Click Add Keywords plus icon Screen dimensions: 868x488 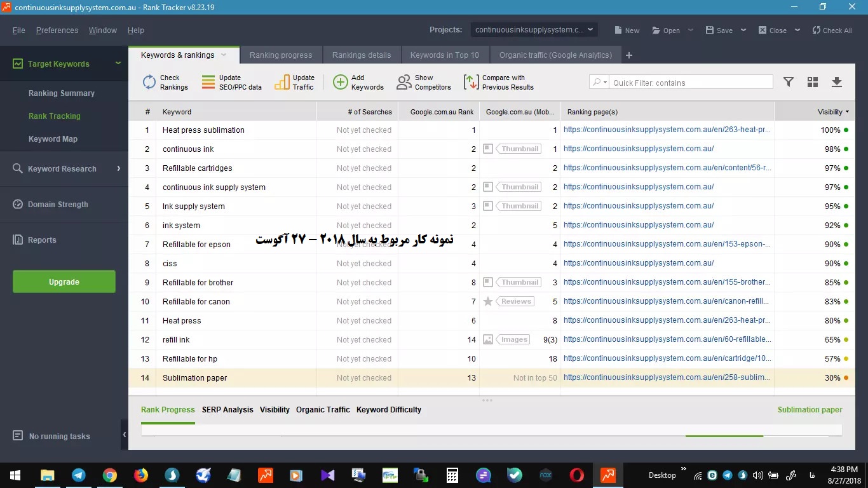tap(341, 82)
